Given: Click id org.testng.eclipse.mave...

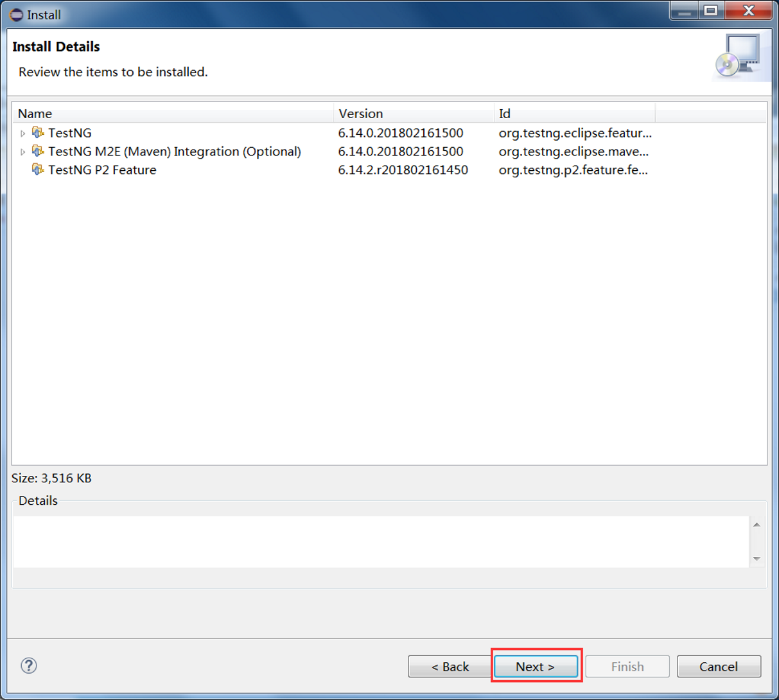Looking at the screenshot, I should 573,152.
